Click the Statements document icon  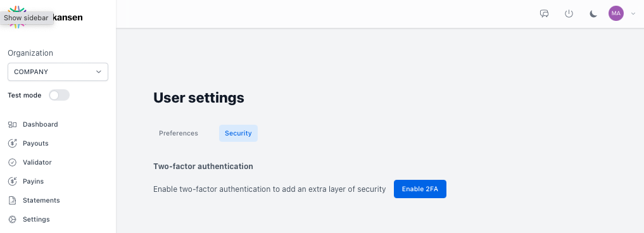[12, 201]
